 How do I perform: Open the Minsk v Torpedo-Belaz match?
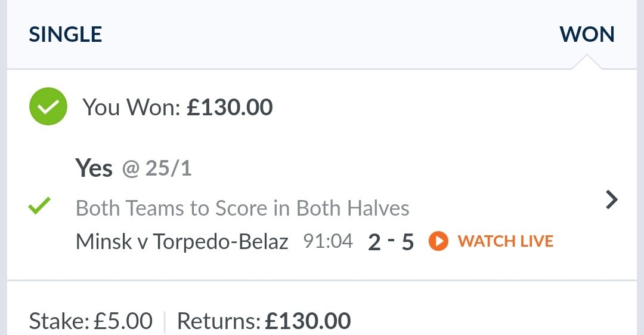(x=182, y=242)
